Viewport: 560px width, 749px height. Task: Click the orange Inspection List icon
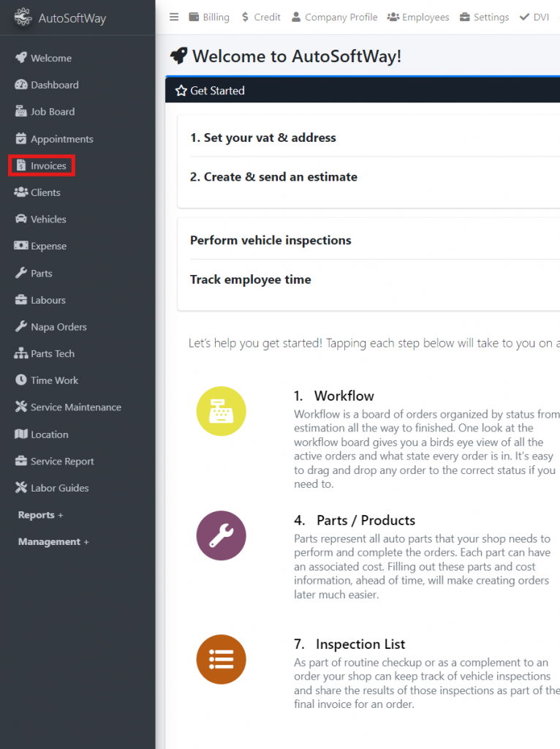(x=221, y=659)
